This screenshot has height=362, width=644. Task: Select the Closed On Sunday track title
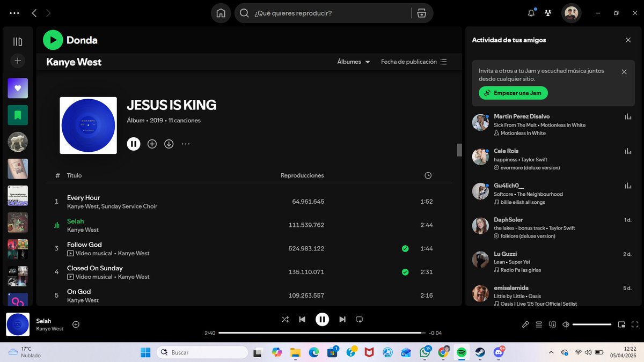click(x=95, y=268)
